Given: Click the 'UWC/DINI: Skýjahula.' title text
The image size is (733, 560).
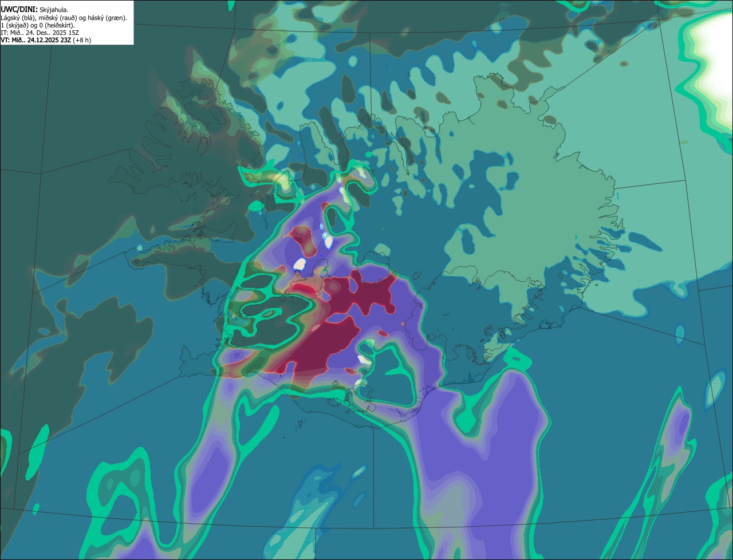Looking at the screenshot, I should (x=34, y=9).
